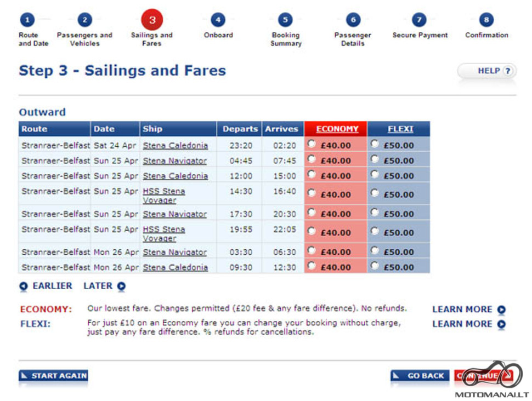
Task: Click the step 1 Route and Date circle
Action: click(x=27, y=20)
